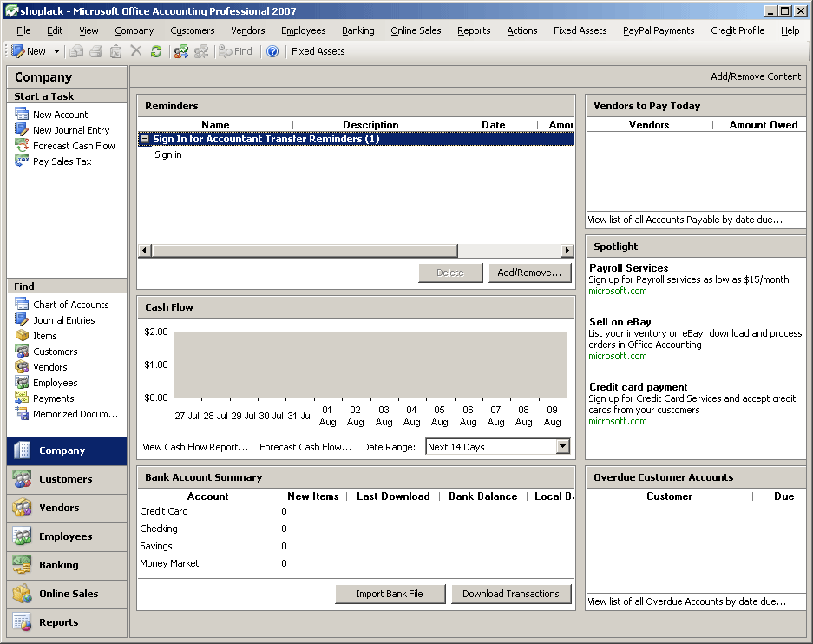Viewport: 813px width, 644px height.
Task: Switch to the Employees navigation pane
Action: [67, 536]
